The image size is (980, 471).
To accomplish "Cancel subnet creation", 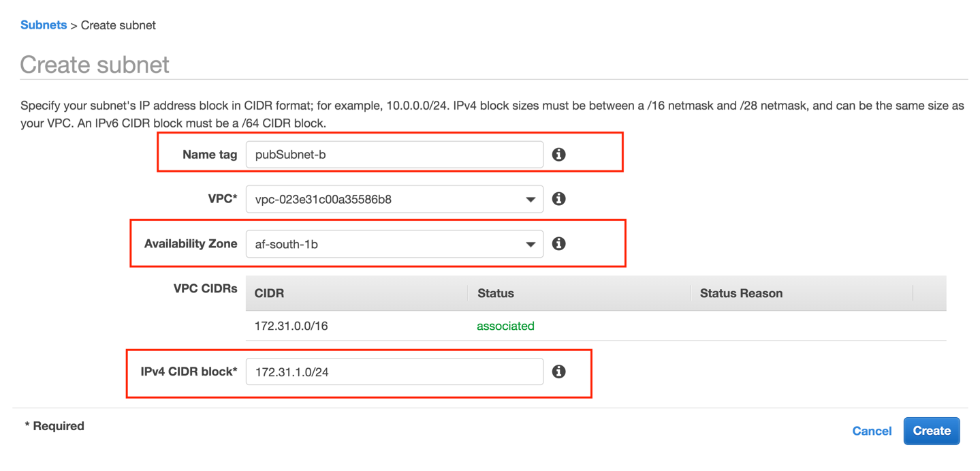I will (x=872, y=431).
